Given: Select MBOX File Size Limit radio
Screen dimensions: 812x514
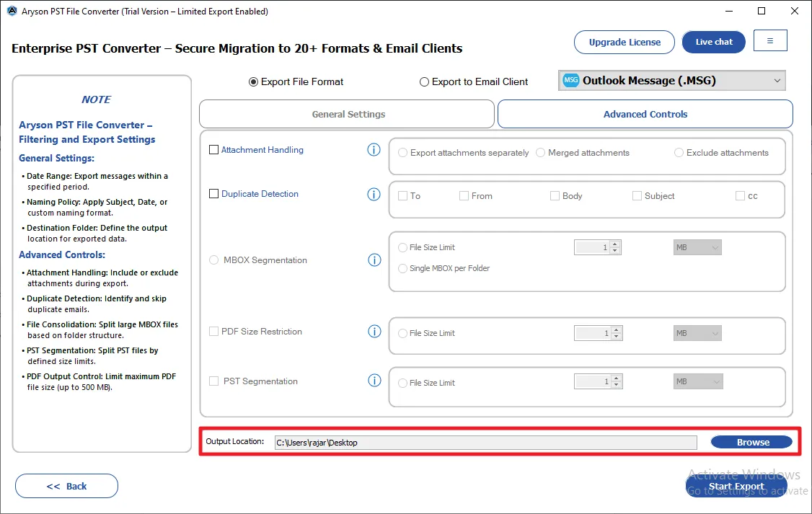Looking at the screenshot, I should 402,247.
